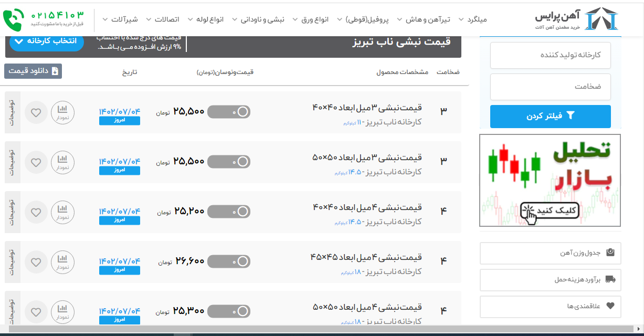Click the ضخامت thickness input field

(x=550, y=87)
